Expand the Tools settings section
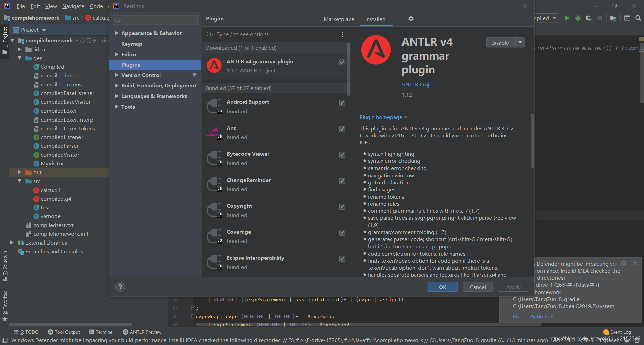Viewport: 644px width, 345px height. coord(116,107)
